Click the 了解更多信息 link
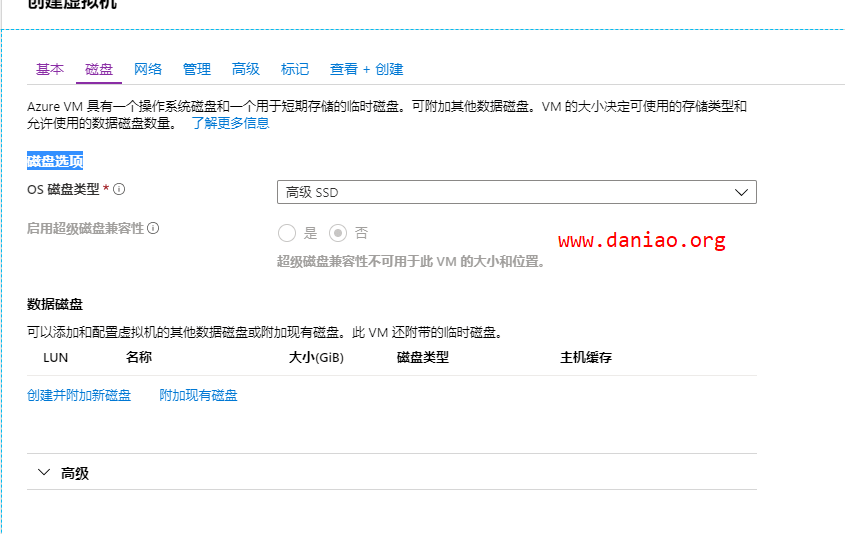The width and height of the screenshot is (845, 534). [x=230, y=123]
